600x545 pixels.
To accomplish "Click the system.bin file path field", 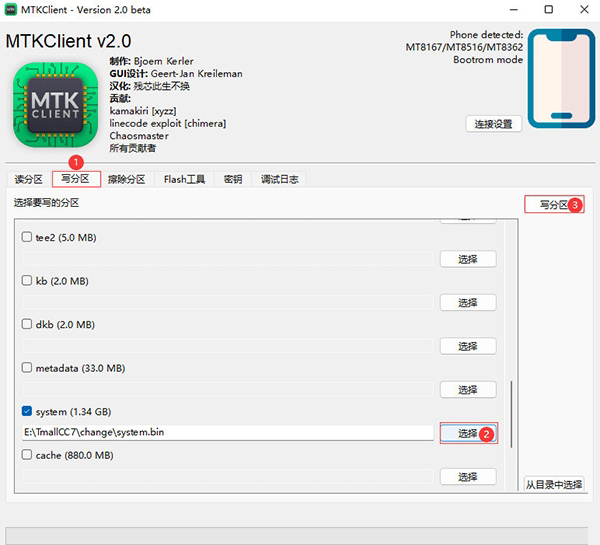I will 228,433.
